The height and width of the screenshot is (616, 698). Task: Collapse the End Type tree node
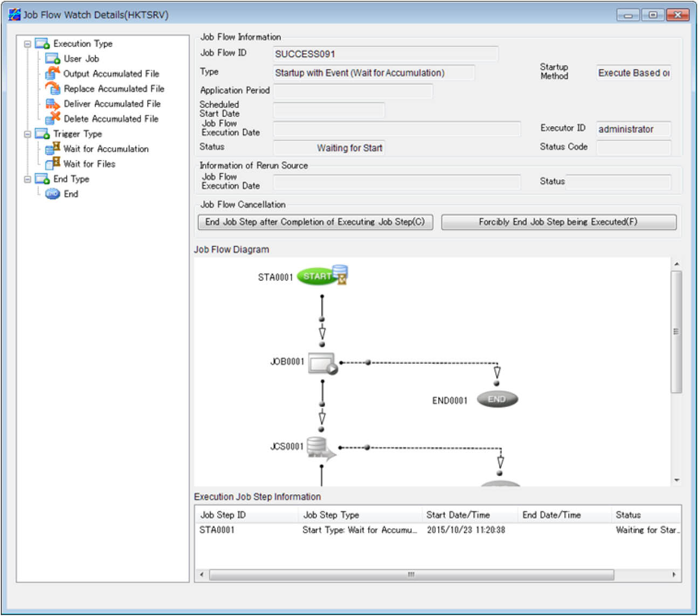tap(27, 179)
